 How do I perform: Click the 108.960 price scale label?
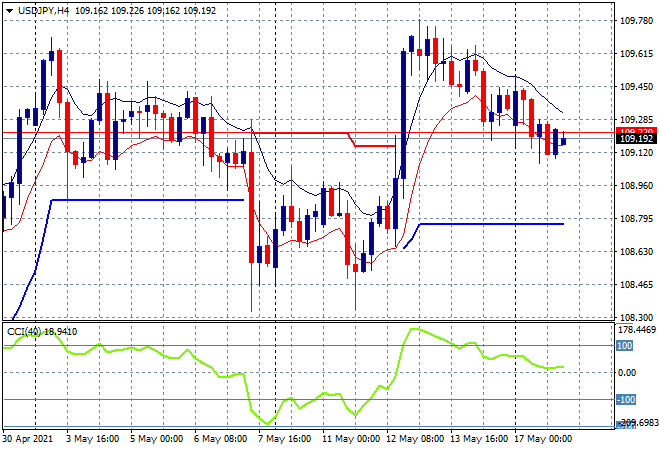pos(636,186)
